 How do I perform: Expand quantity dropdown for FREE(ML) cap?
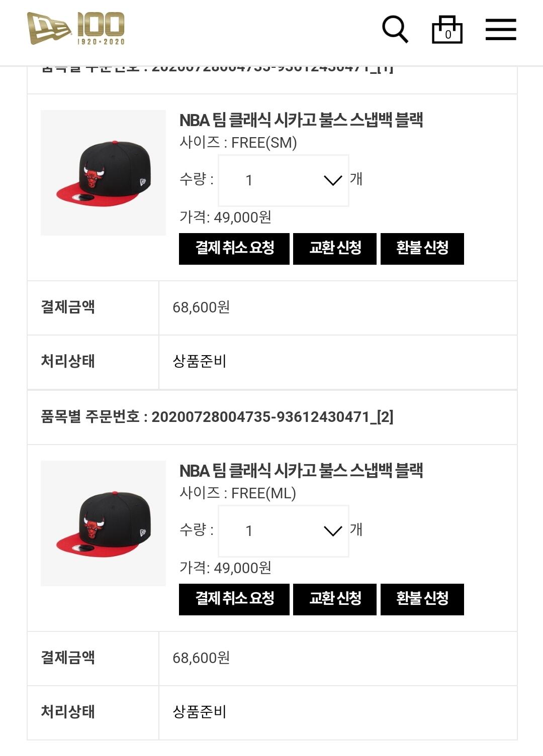283,530
